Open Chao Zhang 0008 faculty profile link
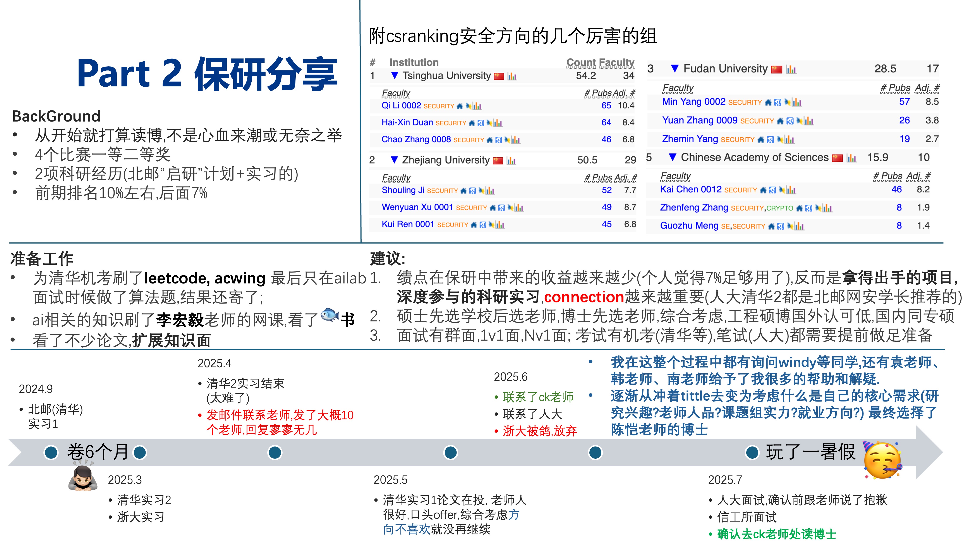This screenshot has width=980, height=551. click(x=415, y=140)
